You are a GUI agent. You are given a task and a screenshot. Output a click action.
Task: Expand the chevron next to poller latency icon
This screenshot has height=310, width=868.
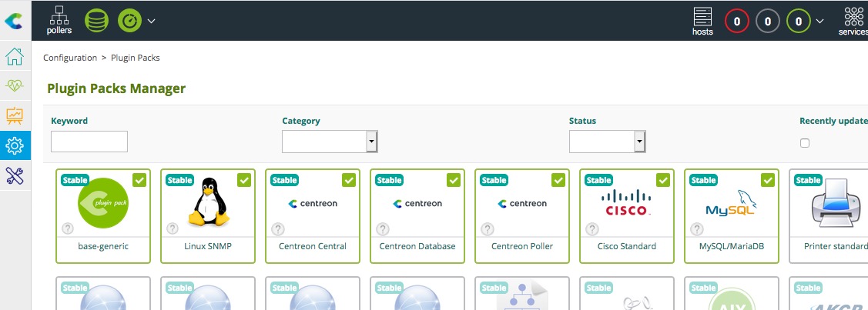tap(151, 21)
